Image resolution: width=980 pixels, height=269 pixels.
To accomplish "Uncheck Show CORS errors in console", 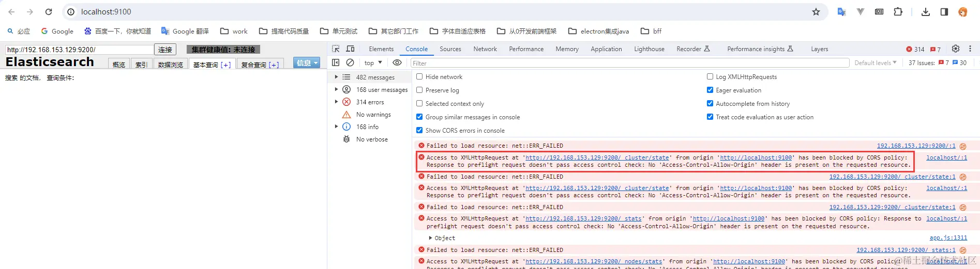I will coord(419,130).
